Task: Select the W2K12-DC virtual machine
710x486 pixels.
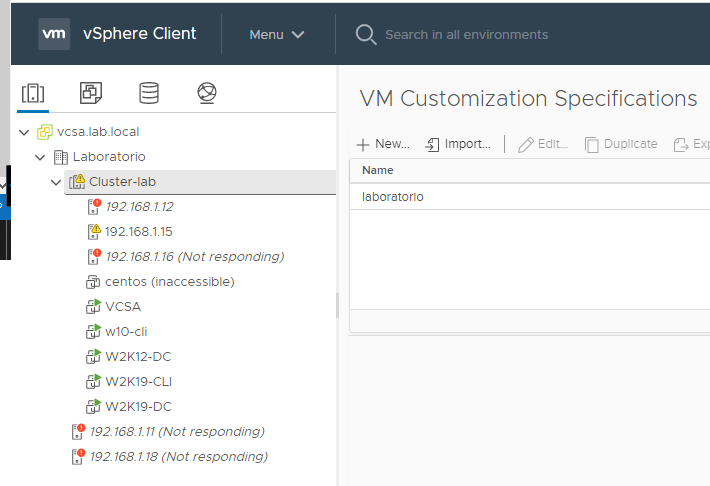Action: tap(138, 356)
